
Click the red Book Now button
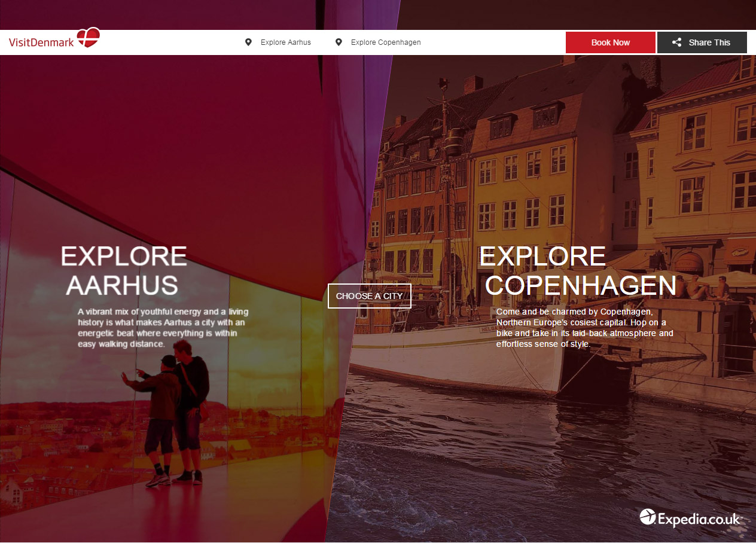[x=611, y=42]
